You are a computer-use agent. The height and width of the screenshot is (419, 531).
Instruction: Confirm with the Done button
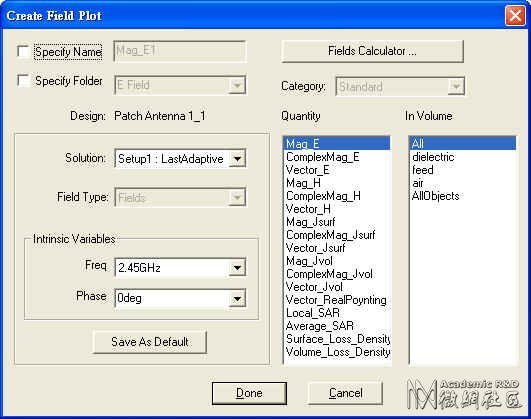249,393
